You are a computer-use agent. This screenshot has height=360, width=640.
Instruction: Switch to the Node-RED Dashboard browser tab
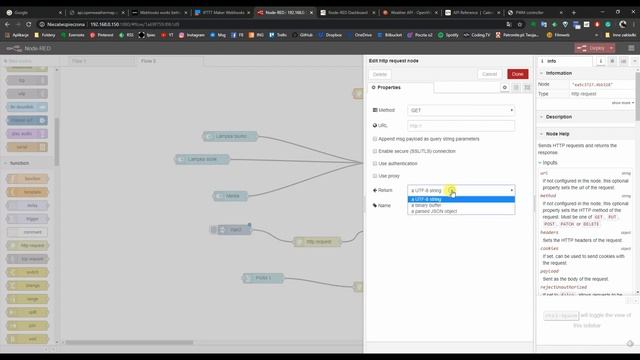(347, 13)
